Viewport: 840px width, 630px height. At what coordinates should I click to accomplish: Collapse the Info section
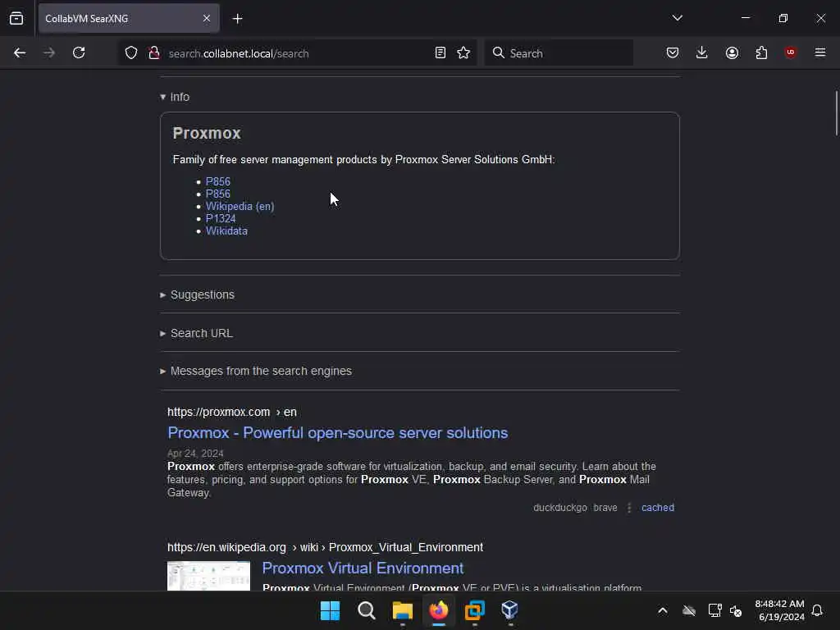coord(175,97)
